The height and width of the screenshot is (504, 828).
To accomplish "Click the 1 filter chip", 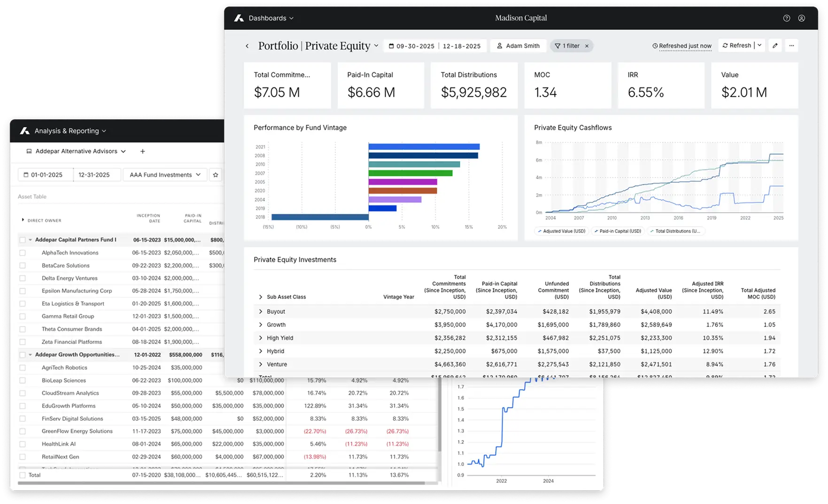I will (x=572, y=46).
